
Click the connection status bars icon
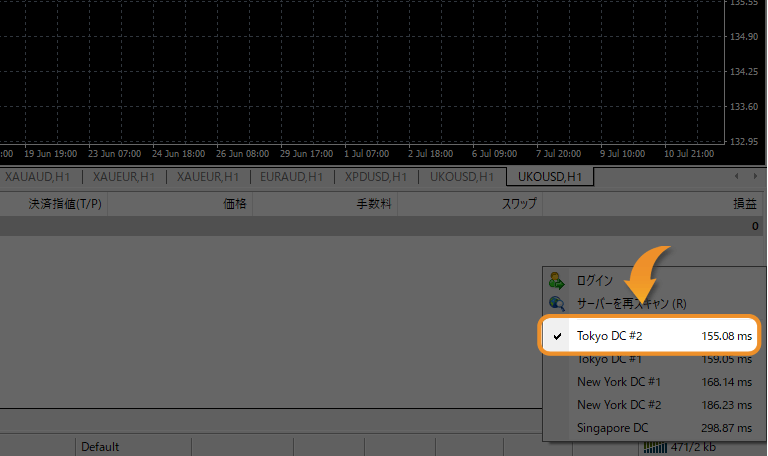point(655,447)
